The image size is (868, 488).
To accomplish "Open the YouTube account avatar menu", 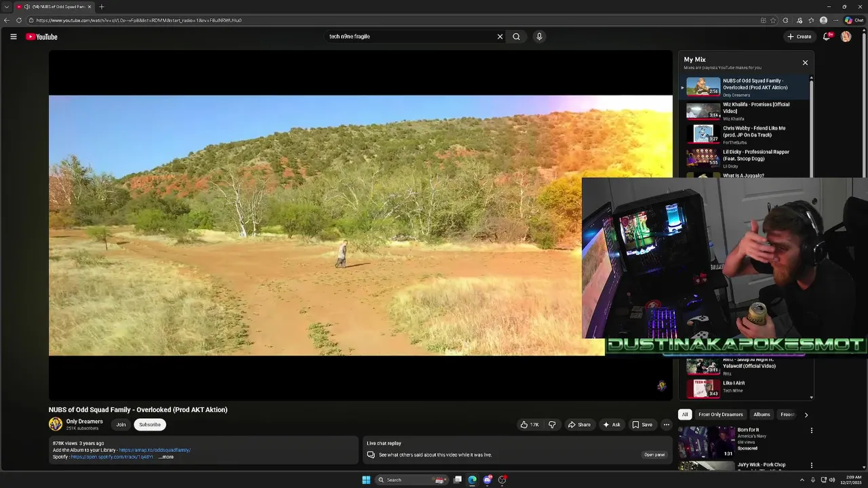I will [x=846, y=37].
